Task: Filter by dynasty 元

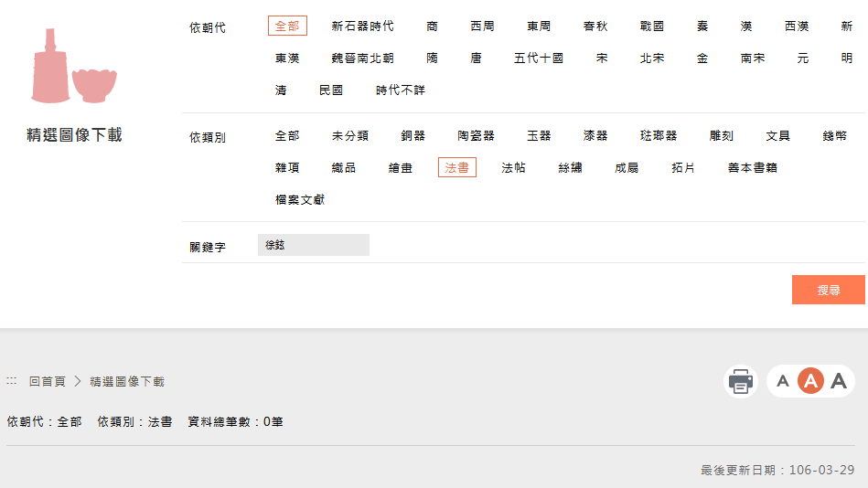Action: (x=803, y=58)
